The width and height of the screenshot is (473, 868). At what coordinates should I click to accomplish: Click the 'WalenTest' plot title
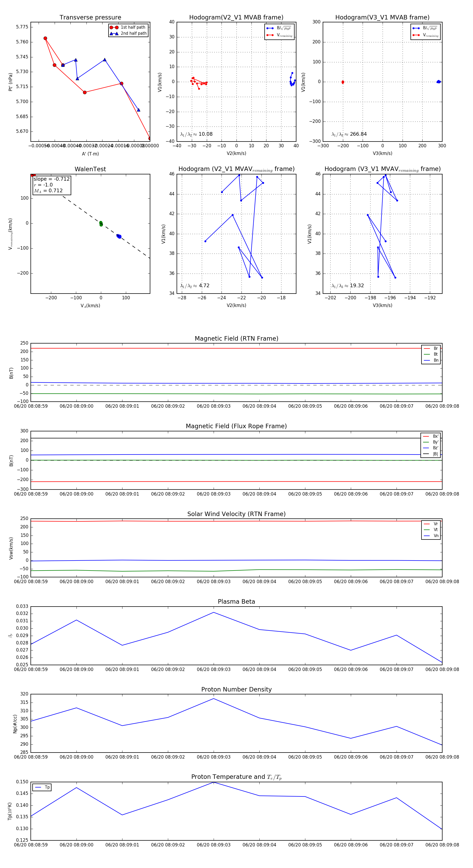[90, 169]
